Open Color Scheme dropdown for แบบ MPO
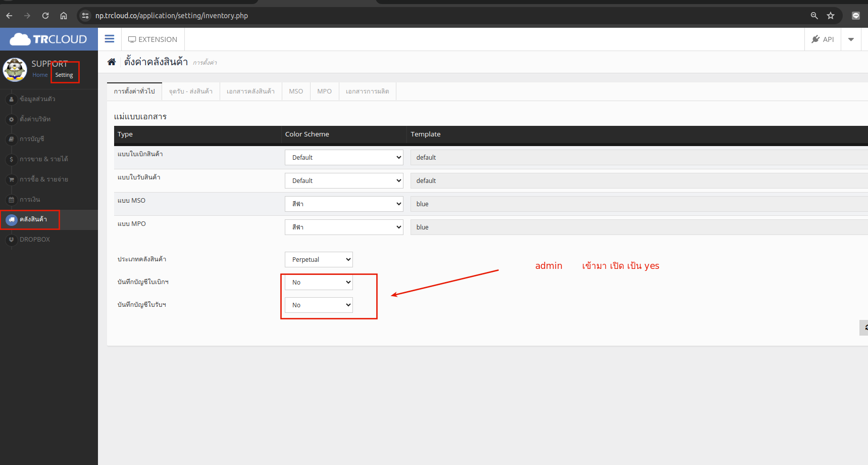Screen dimensions: 868x465 pos(344,227)
